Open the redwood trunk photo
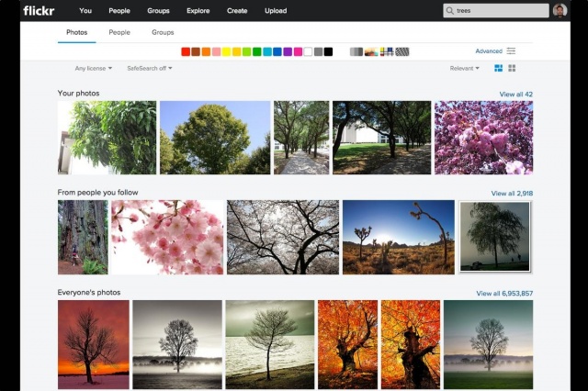The height and width of the screenshot is (391, 588). point(83,237)
